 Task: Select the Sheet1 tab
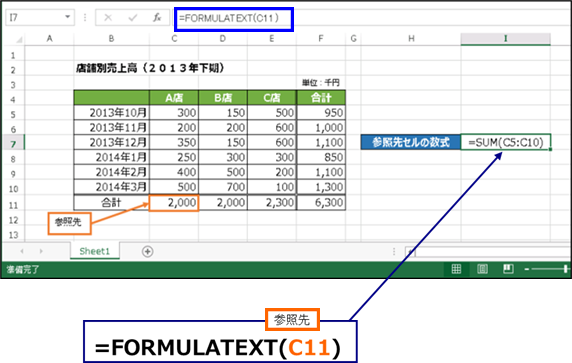[x=94, y=251]
